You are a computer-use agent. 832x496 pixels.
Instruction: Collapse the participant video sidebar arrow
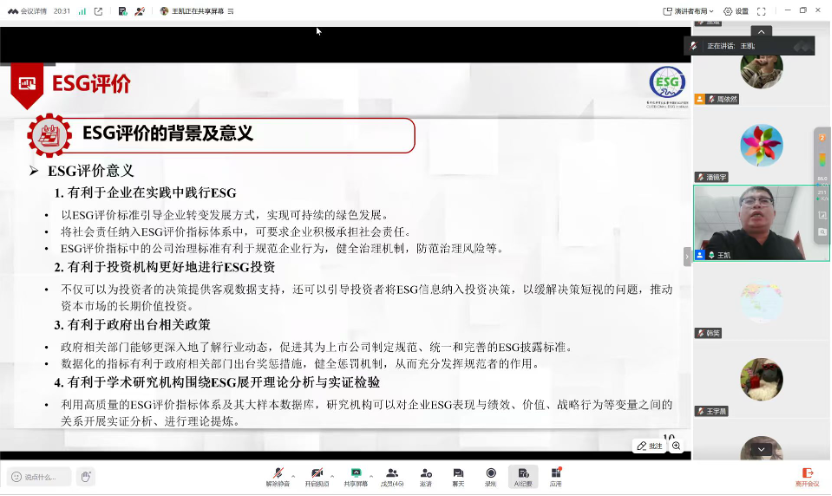coord(687,257)
